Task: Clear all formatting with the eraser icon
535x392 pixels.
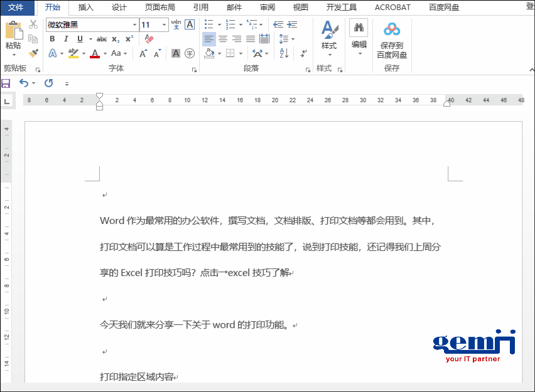Action: (149, 39)
